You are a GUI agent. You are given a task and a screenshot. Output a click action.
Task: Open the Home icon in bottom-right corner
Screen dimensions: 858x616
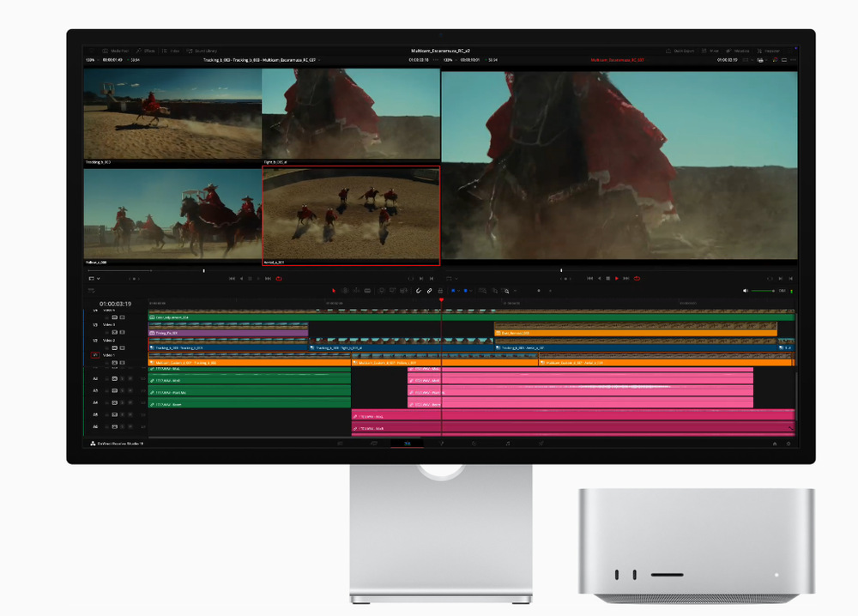[x=775, y=444]
